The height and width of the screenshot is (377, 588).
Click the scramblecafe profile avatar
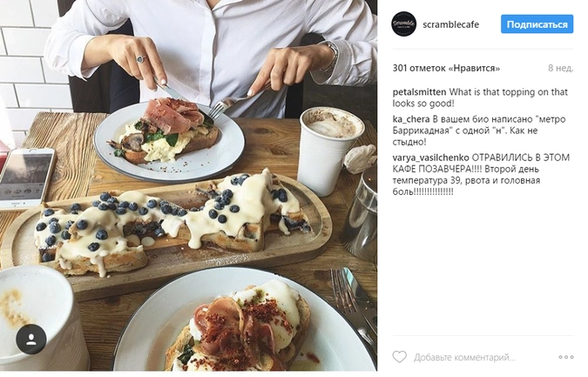point(404,24)
